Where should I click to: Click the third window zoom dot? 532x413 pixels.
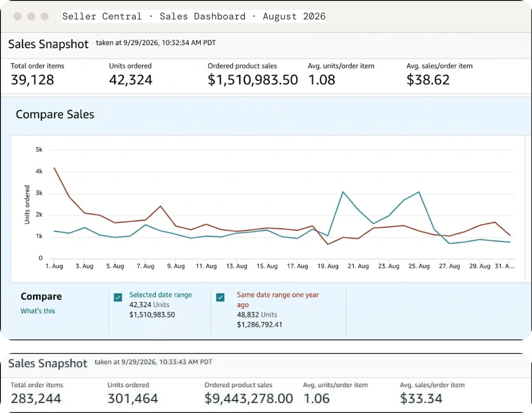point(45,16)
